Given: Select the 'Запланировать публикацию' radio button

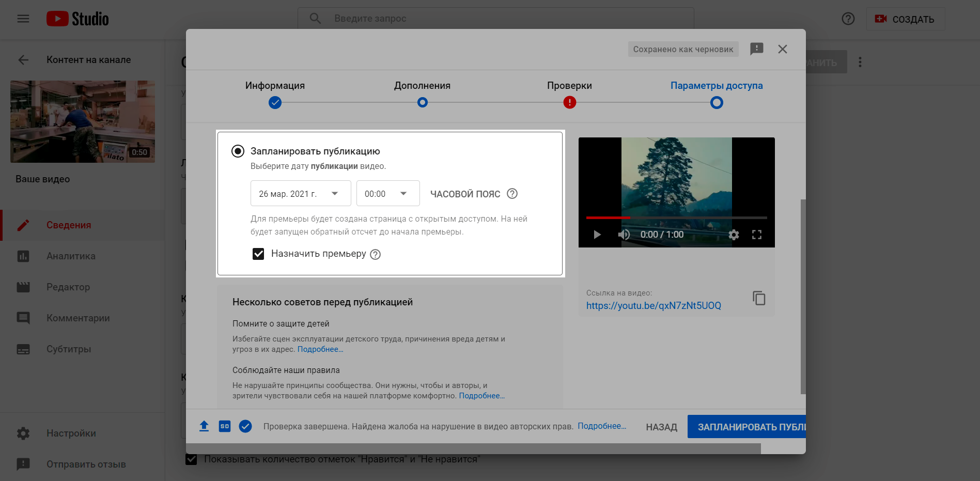Looking at the screenshot, I should [238, 151].
